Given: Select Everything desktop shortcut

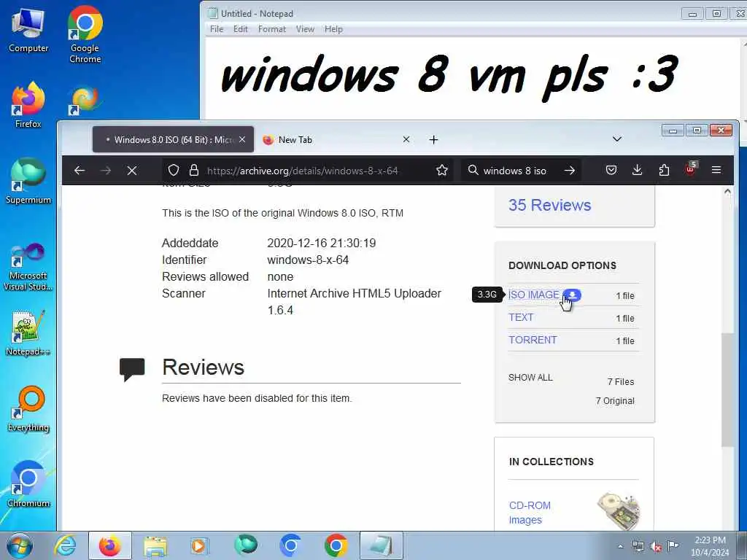Looking at the screenshot, I should (28, 409).
